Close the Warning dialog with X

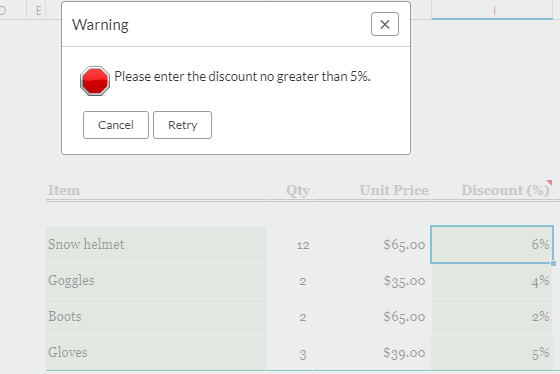point(385,24)
